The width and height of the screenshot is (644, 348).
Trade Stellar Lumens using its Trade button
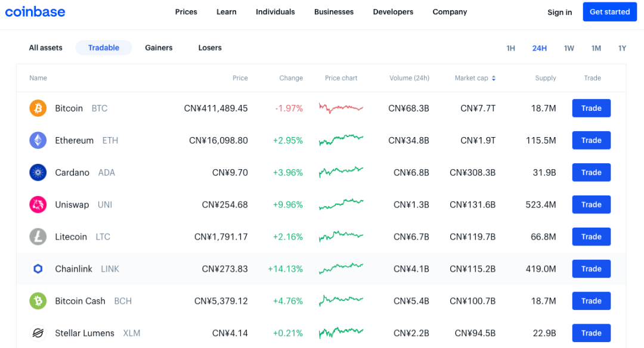(592, 333)
